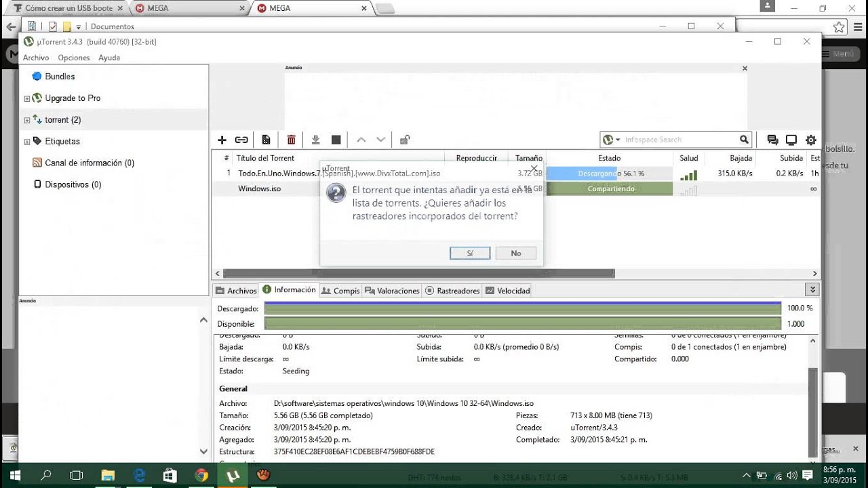
Task: Create new torrent file icon
Action: coord(266,140)
